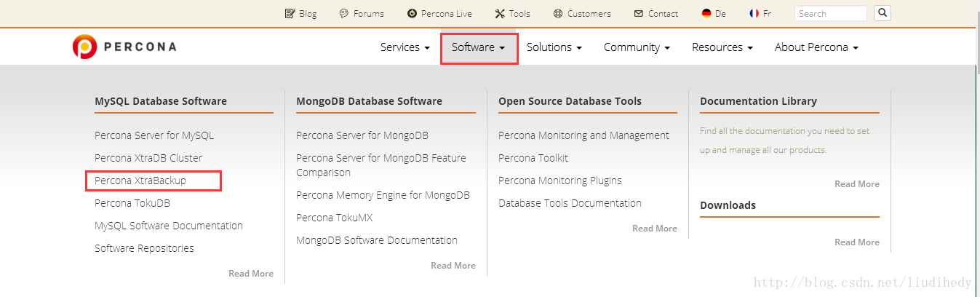Click Read More under Downloads

pos(857,242)
